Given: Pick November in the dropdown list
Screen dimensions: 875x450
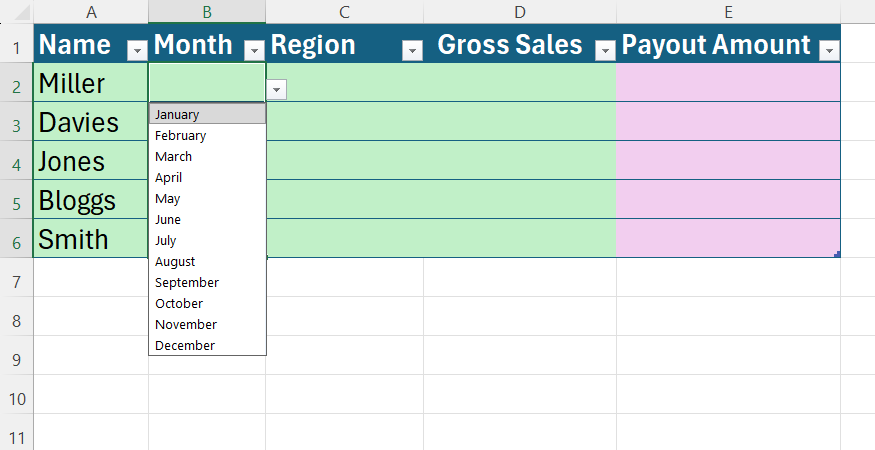Looking at the screenshot, I should tap(207, 324).
